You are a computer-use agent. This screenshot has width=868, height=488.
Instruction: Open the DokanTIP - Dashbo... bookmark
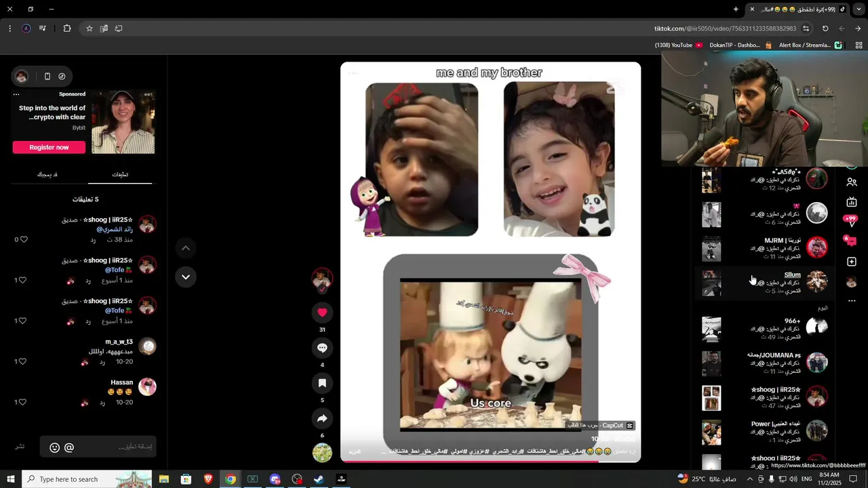coord(741,45)
